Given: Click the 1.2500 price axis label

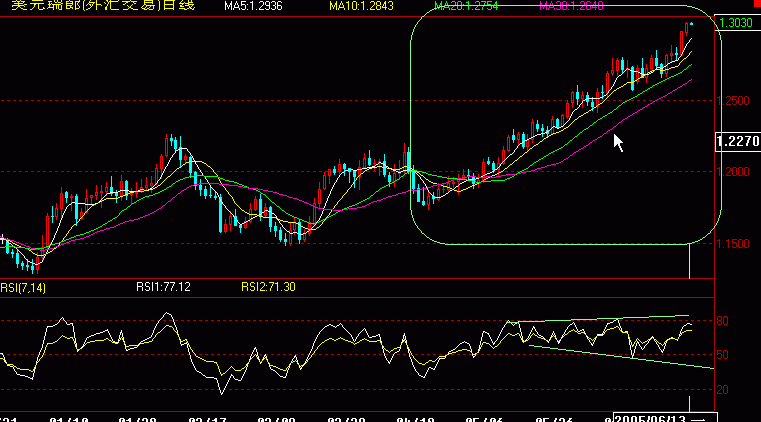Looking at the screenshot, I should pyautogui.click(x=733, y=101).
